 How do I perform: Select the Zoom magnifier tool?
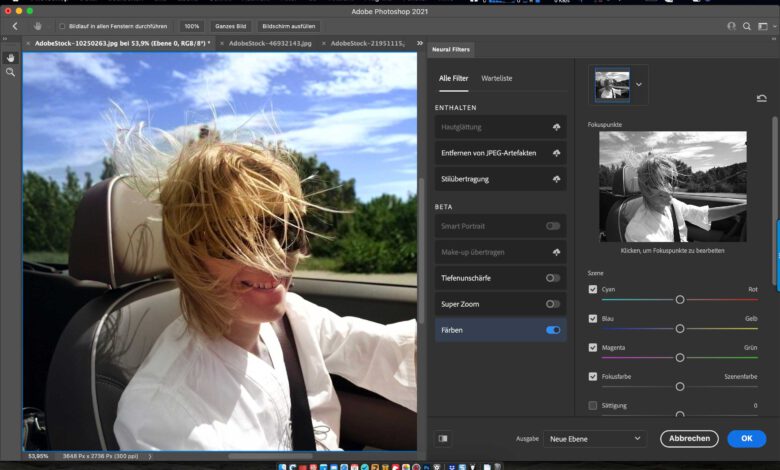(x=11, y=72)
